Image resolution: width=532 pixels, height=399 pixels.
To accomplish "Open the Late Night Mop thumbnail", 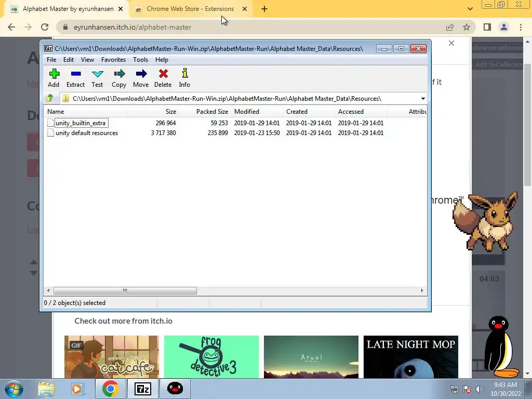I will coord(411,356).
